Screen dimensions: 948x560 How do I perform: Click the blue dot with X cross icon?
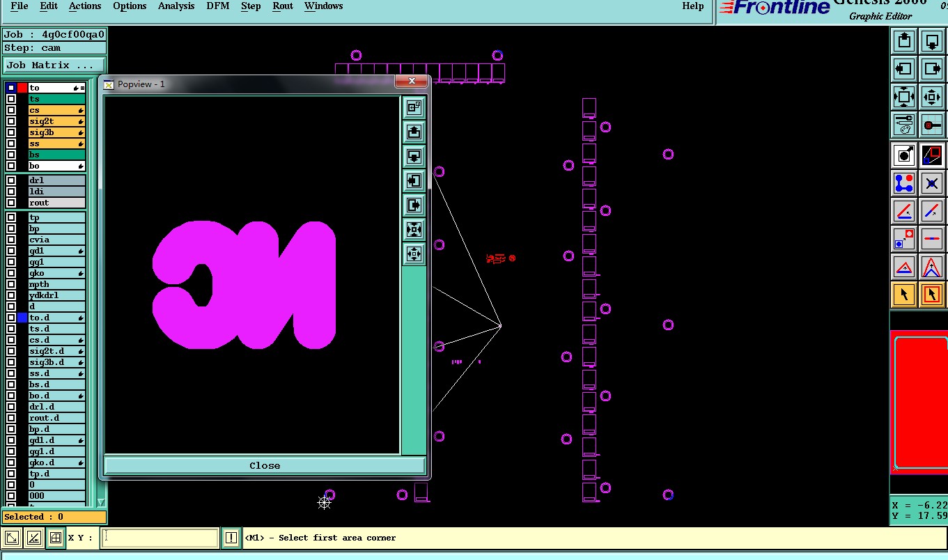tap(932, 183)
